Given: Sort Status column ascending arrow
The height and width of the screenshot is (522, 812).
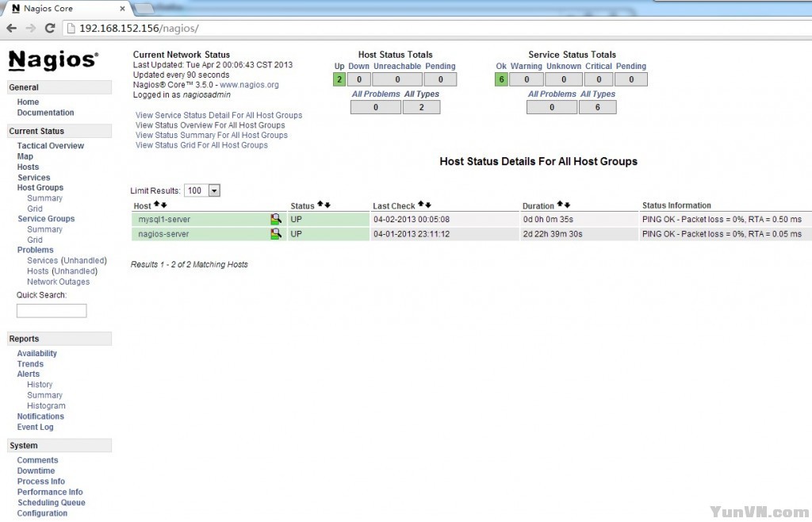Looking at the screenshot, I should click(320, 205).
